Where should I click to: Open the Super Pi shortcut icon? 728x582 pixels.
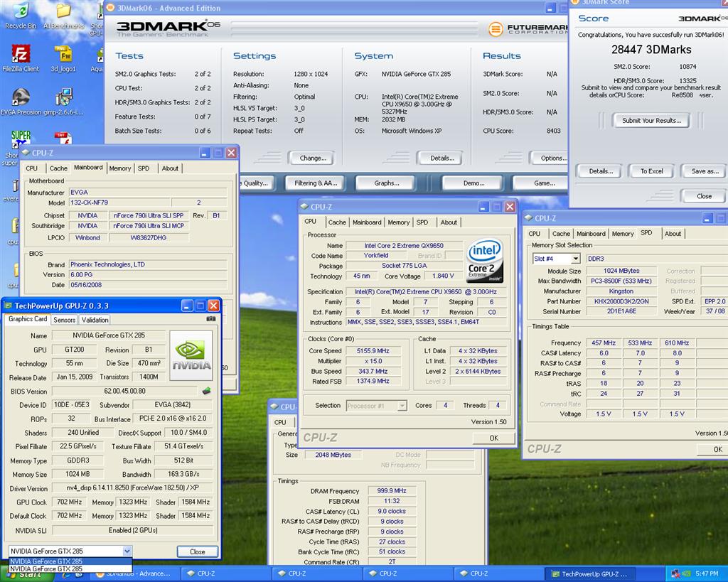(x=21, y=139)
